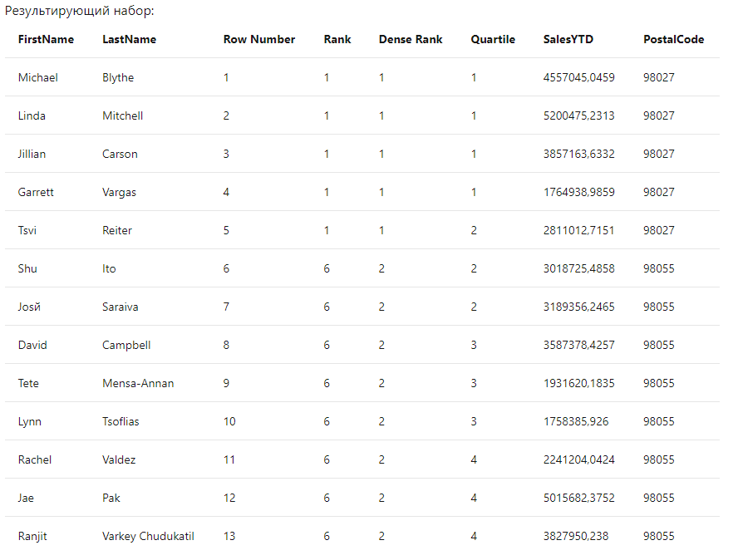The height and width of the screenshot is (560, 733).
Task: Click the LastName column header
Action: (129, 39)
